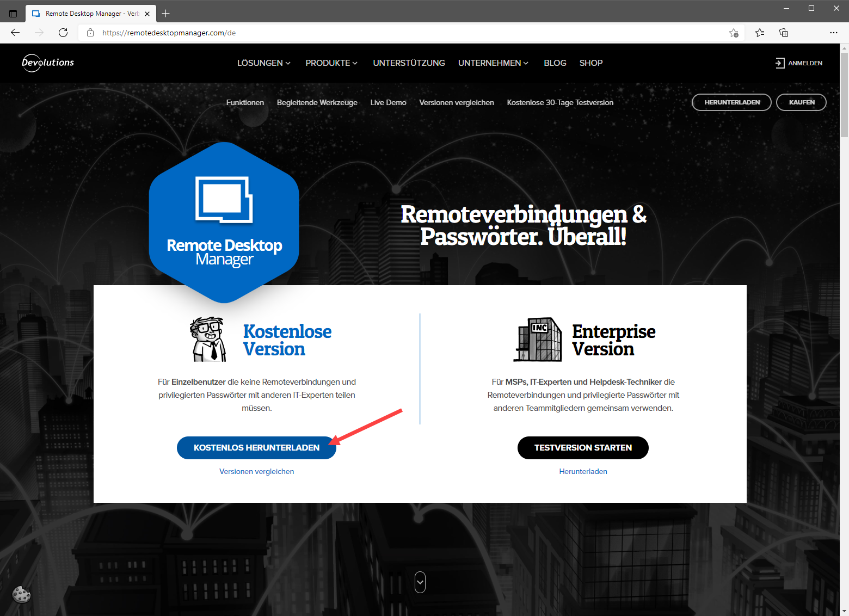Open the Unterstützung menu item
The image size is (849, 616).
(409, 63)
